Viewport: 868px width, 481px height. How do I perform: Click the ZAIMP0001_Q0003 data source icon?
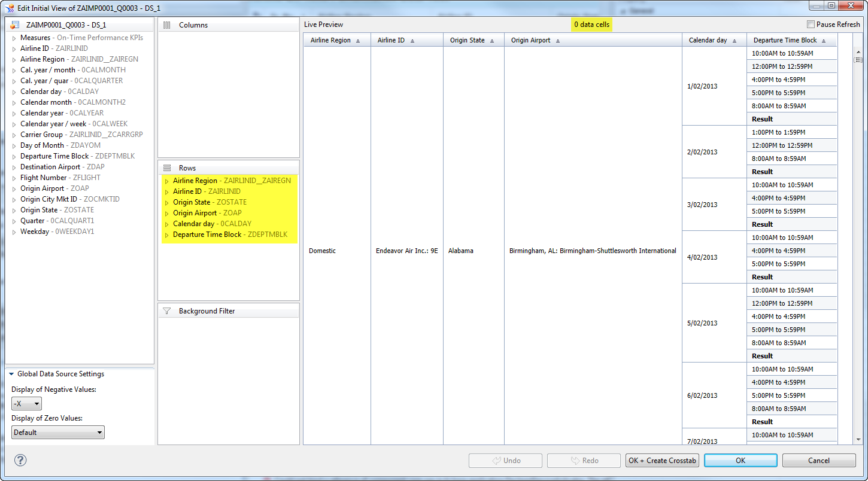pos(15,25)
